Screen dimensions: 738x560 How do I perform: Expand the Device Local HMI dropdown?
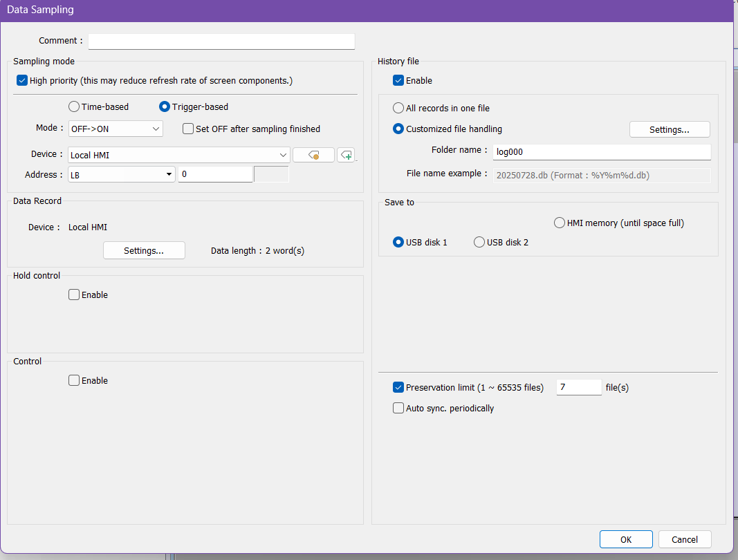tap(178, 156)
